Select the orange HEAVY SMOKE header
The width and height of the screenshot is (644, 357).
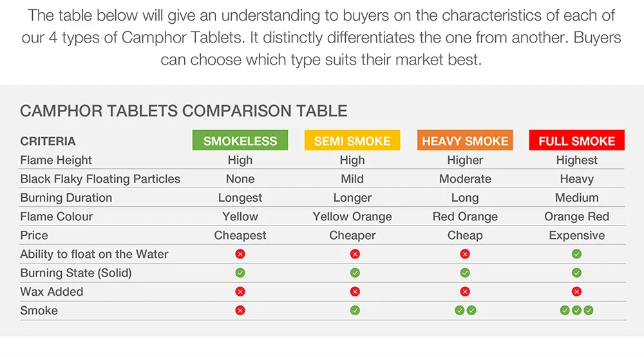tap(465, 140)
